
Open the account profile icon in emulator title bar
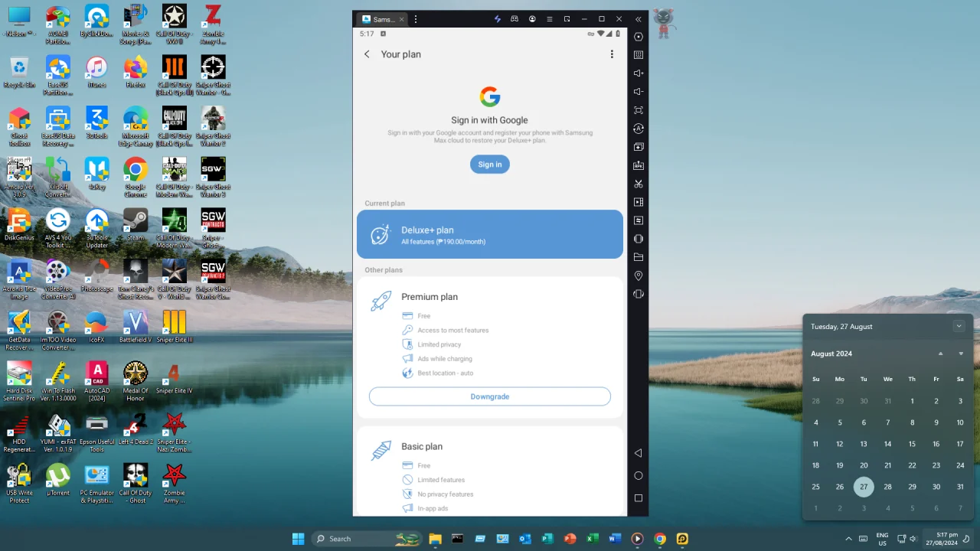532,19
